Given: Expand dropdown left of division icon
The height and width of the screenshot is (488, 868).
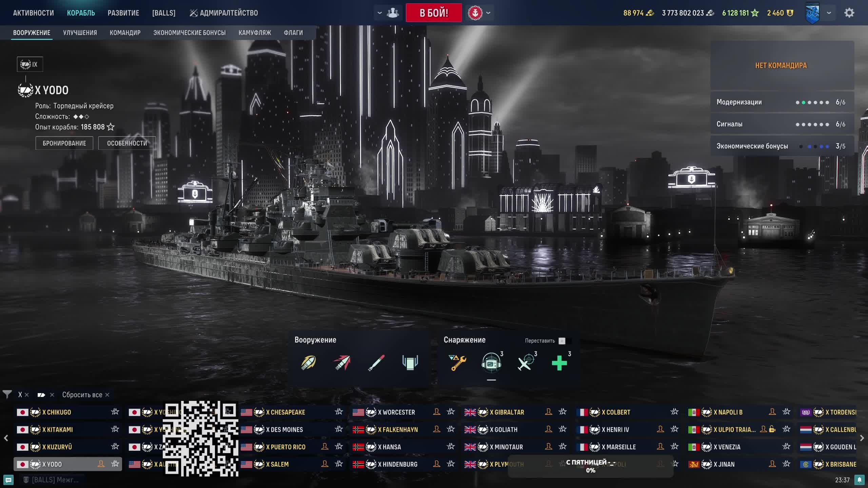Looking at the screenshot, I should tap(379, 13).
